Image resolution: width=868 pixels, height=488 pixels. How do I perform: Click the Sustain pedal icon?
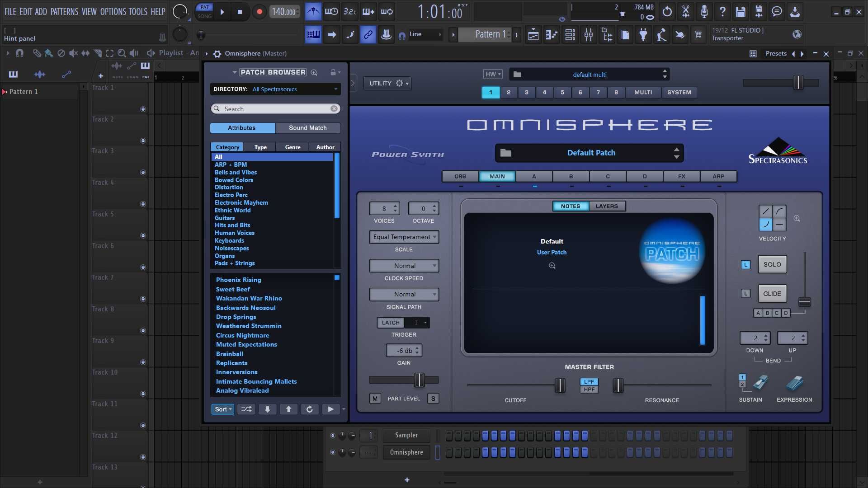click(760, 382)
